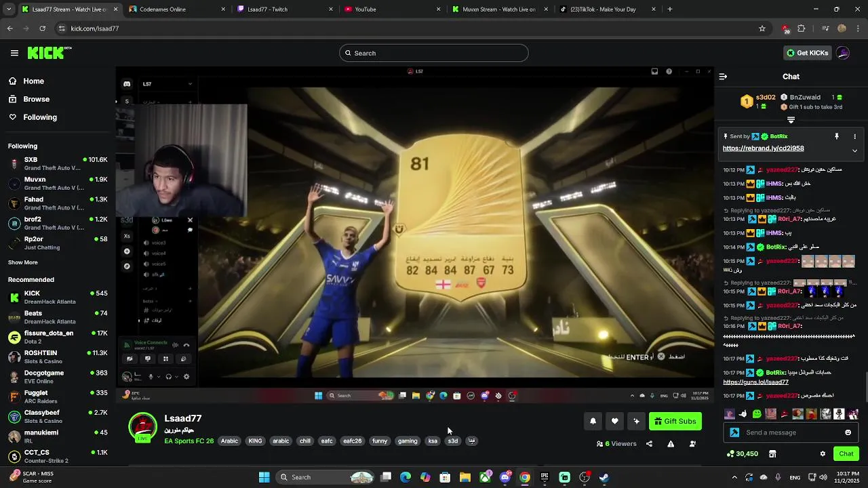
Task: Reload the page
Action: tap(42, 28)
